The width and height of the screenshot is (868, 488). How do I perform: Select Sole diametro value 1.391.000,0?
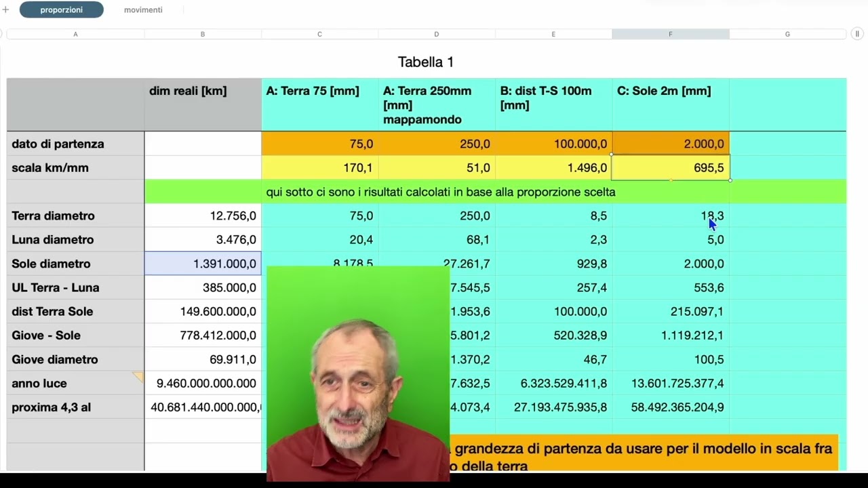[203, 264]
